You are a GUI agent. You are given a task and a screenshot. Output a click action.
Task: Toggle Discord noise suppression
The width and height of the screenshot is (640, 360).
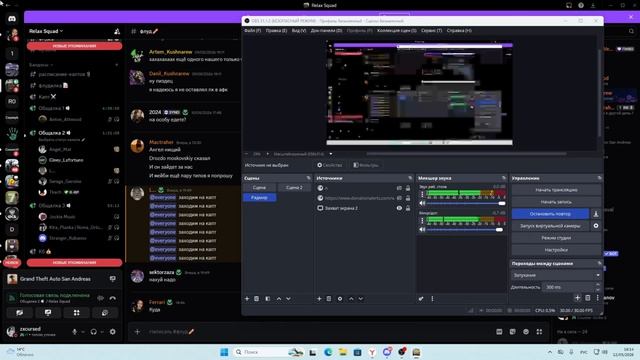(100, 298)
